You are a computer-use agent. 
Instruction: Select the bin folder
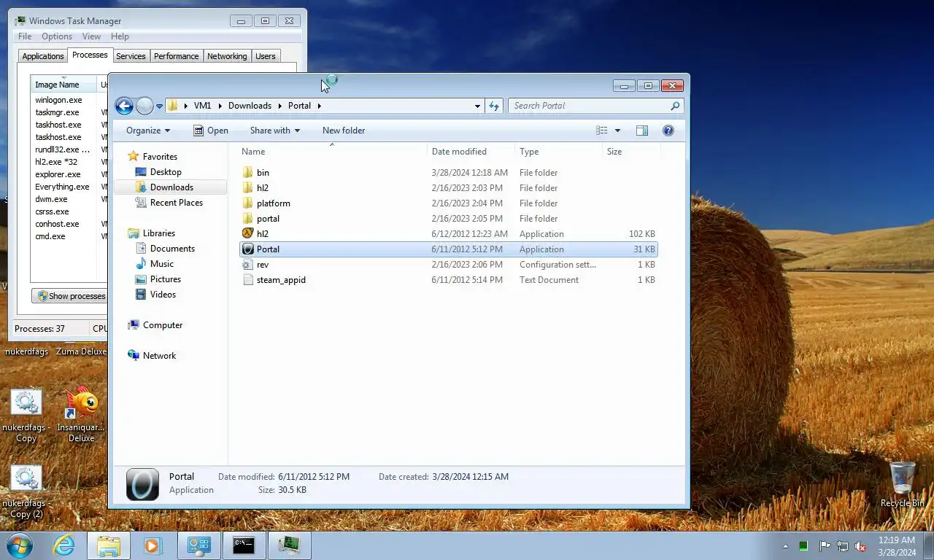click(x=449, y=173)
